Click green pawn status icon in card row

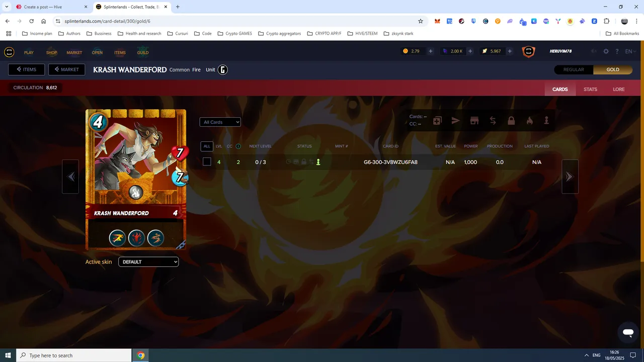coord(318,162)
